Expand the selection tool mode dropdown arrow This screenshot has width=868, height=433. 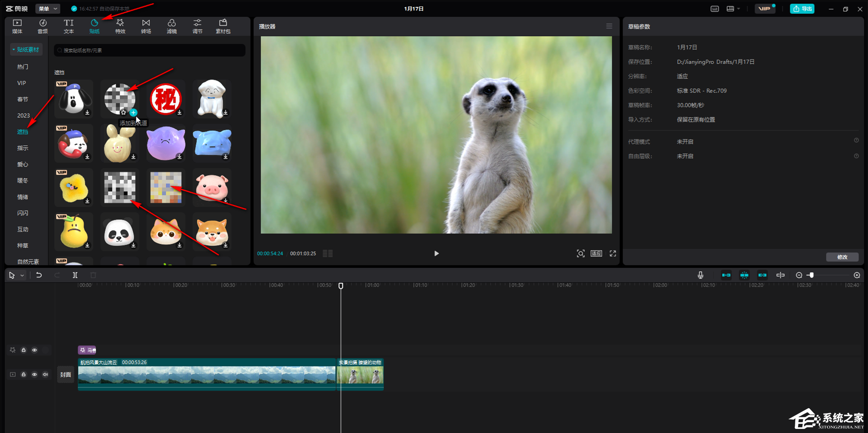[22, 275]
